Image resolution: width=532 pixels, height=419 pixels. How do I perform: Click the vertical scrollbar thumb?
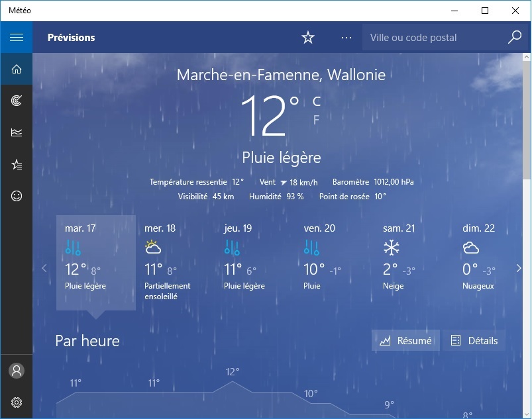click(x=527, y=120)
